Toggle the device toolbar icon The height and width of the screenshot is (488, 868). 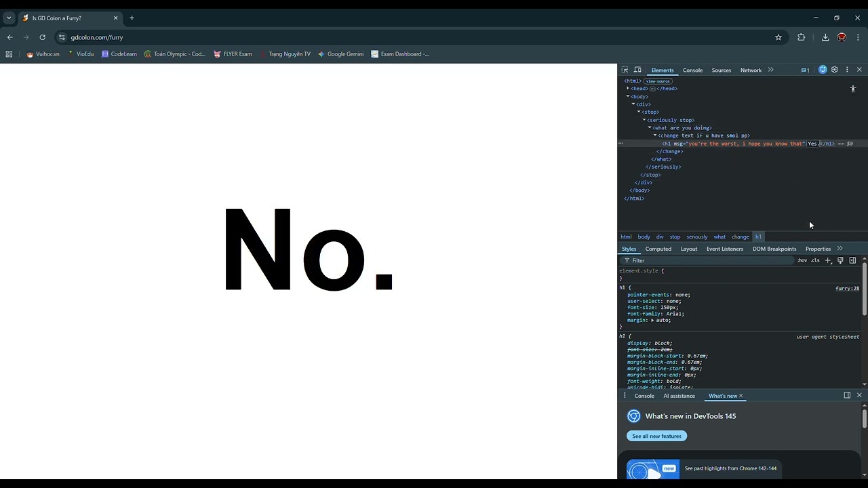tap(637, 70)
